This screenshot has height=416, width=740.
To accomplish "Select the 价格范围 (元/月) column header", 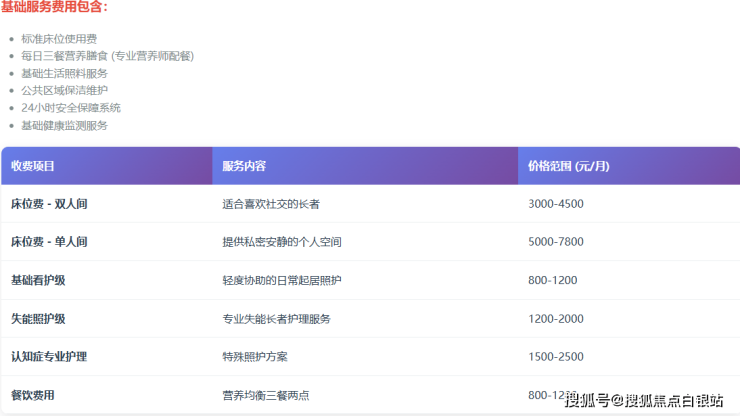I will coord(569,166).
